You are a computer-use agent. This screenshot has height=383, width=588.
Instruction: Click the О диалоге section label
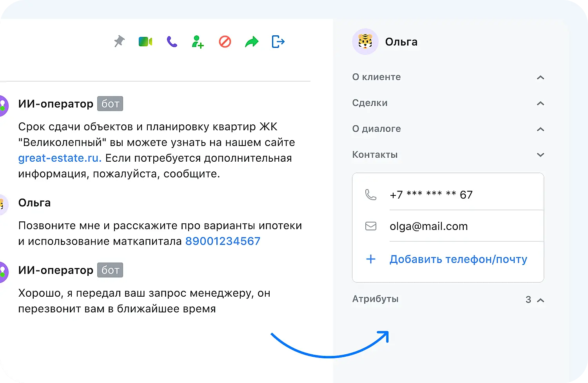[376, 129]
